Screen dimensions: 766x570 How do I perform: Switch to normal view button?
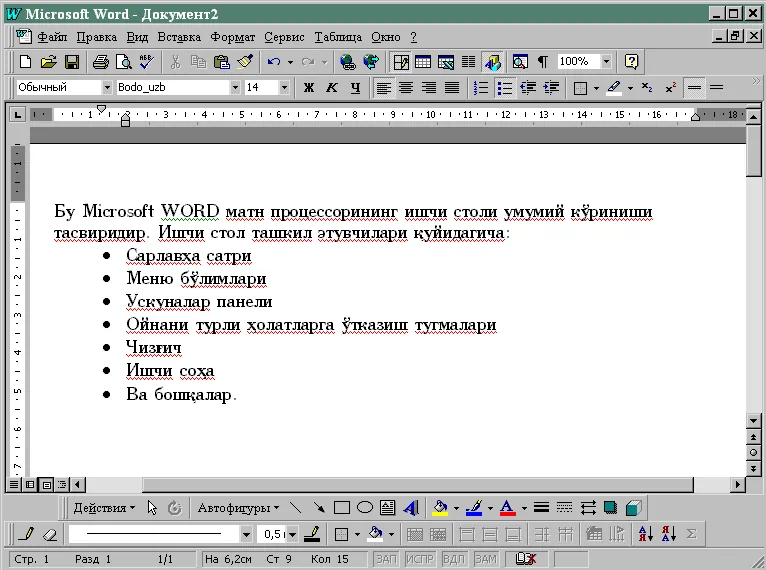(x=14, y=485)
